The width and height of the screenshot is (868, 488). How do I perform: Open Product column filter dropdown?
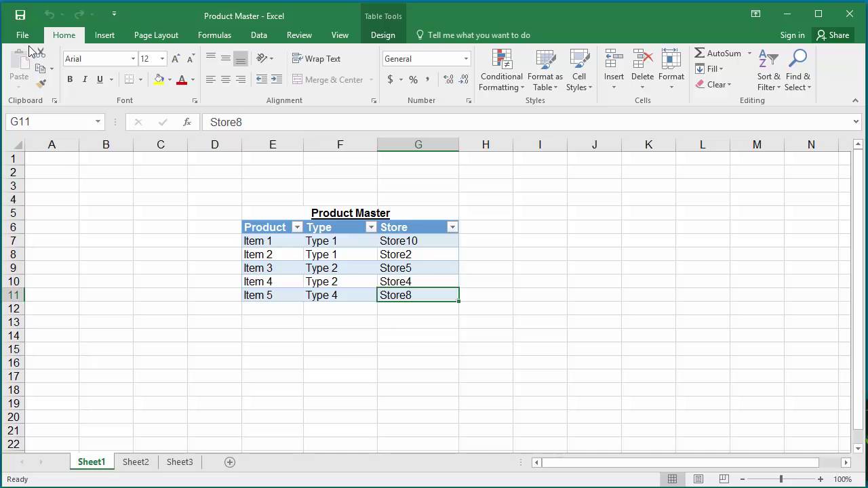pyautogui.click(x=296, y=227)
